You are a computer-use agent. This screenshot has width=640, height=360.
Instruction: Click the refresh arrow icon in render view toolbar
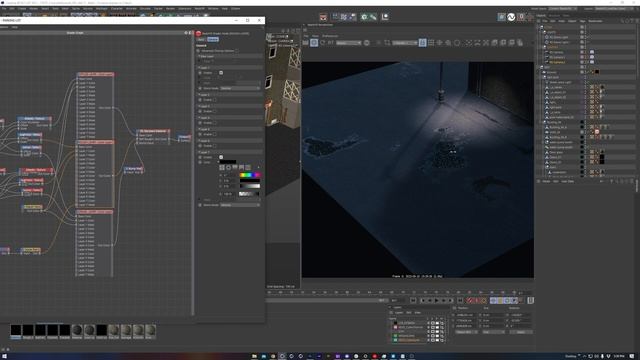(x=323, y=42)
